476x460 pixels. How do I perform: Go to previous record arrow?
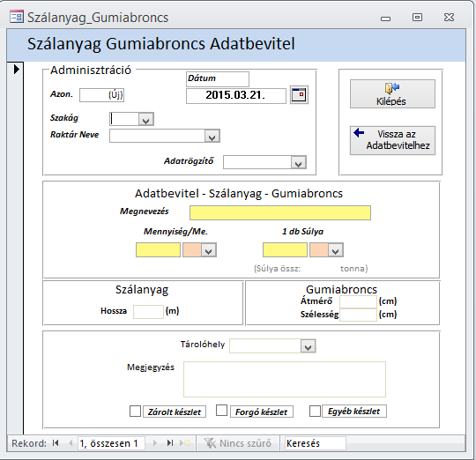coord(71,443)
